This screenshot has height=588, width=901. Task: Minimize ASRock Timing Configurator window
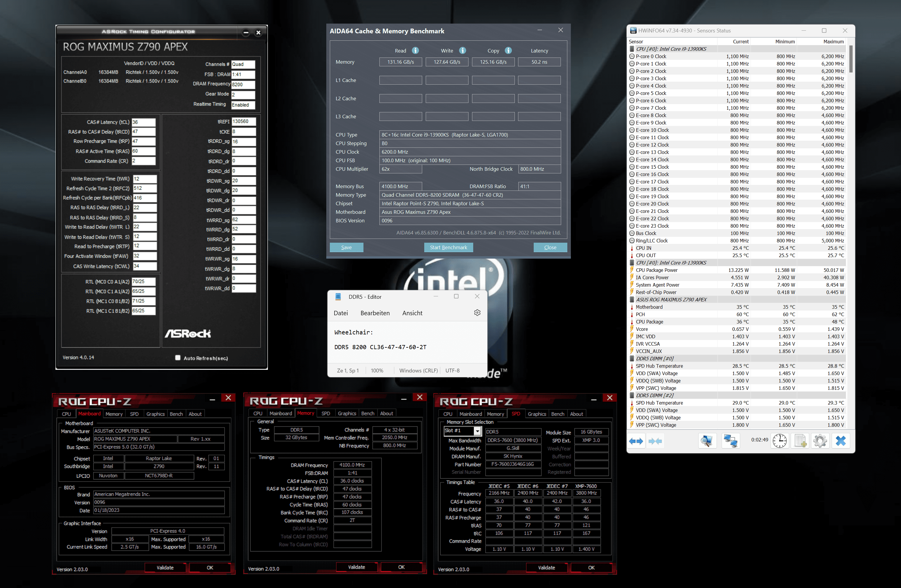coord(246,32)
